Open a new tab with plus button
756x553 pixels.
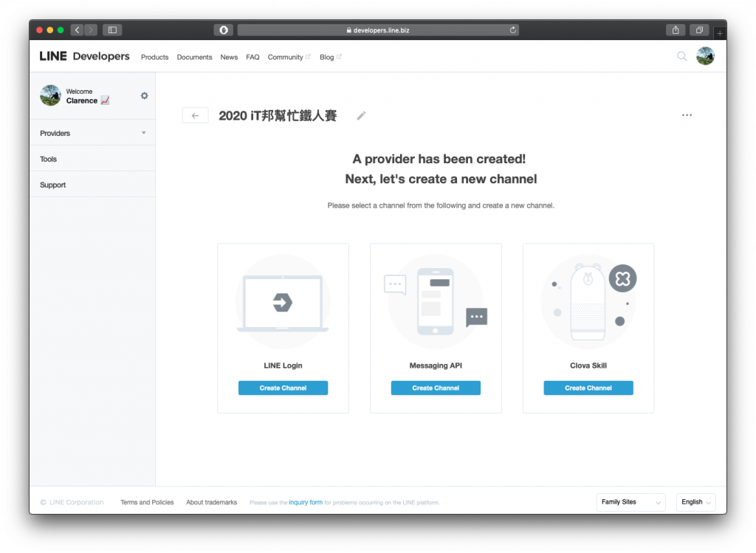(719, 32)
